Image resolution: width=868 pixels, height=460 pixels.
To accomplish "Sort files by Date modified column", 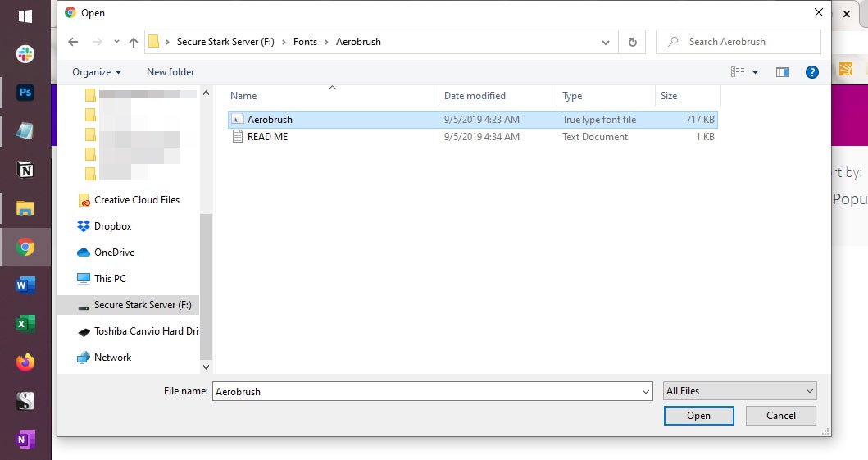I will pos(475,96).
